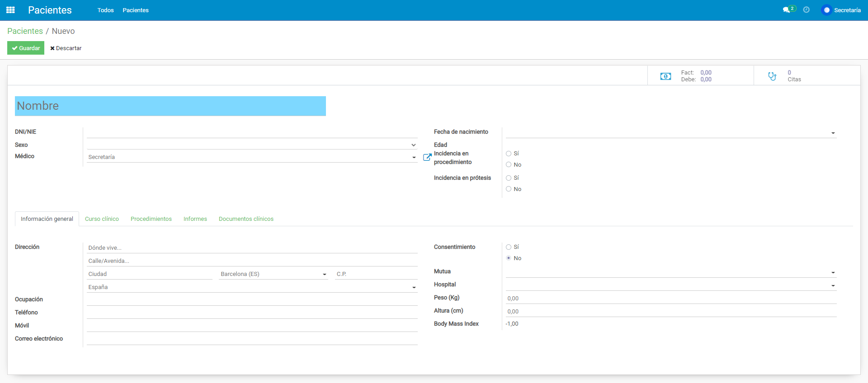This screenshot has height=383, width=868.
Task: Click the Descartar button
Action: (x=66, y=48)
